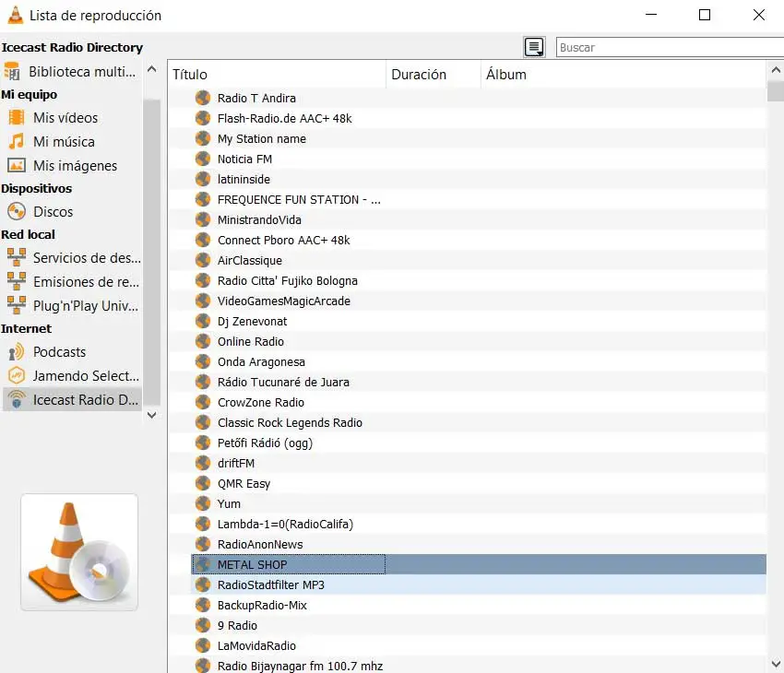
Task: Click sidebar scroll down arrow
Action: [x=152, y=415]
